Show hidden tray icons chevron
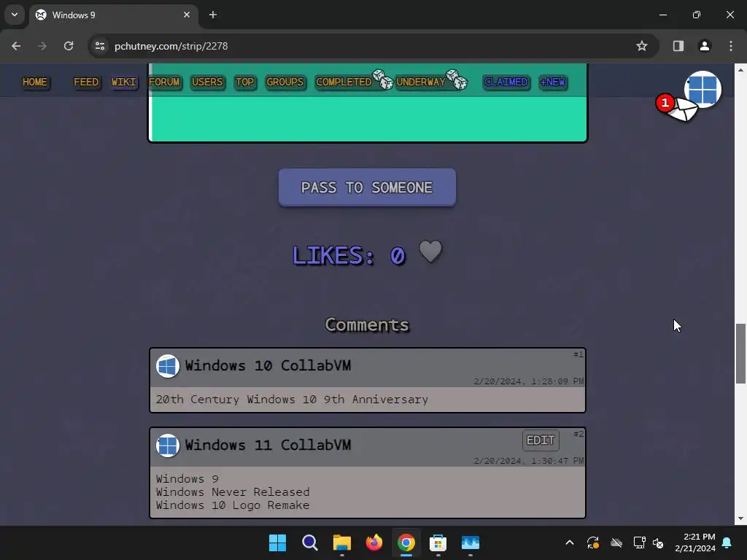The height and width of the screenshot is (560, 747). click(x=569, y=542)
